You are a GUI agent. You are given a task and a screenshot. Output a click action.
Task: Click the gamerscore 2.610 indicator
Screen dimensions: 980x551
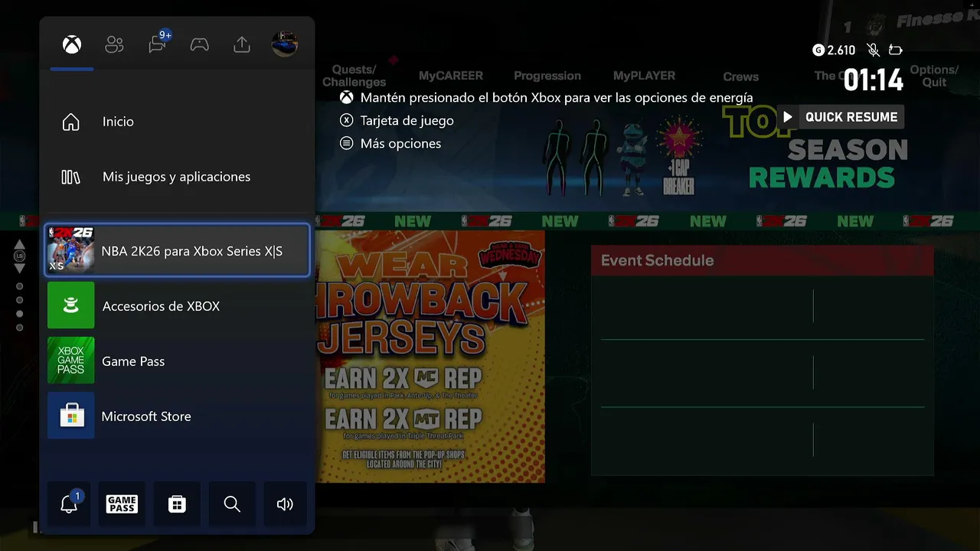pos(834,50)
